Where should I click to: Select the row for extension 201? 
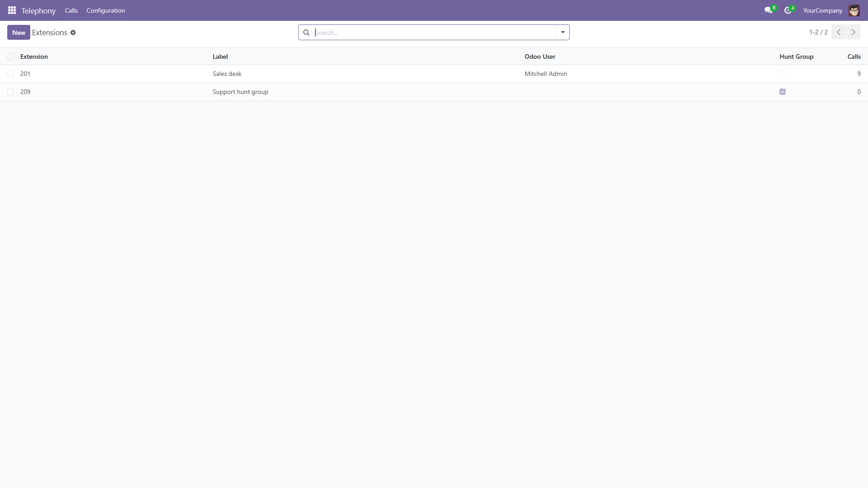10,74
